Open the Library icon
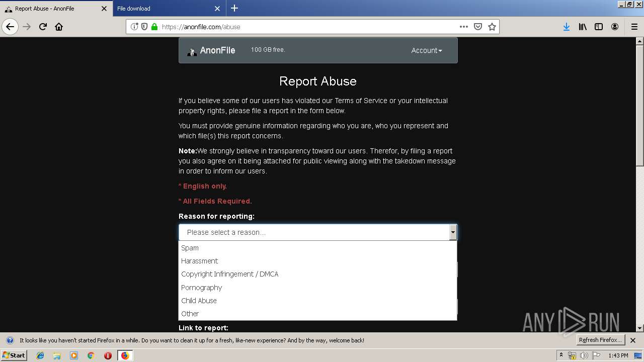This screenshot has width=644, height=362. click(x=583, y=27)
